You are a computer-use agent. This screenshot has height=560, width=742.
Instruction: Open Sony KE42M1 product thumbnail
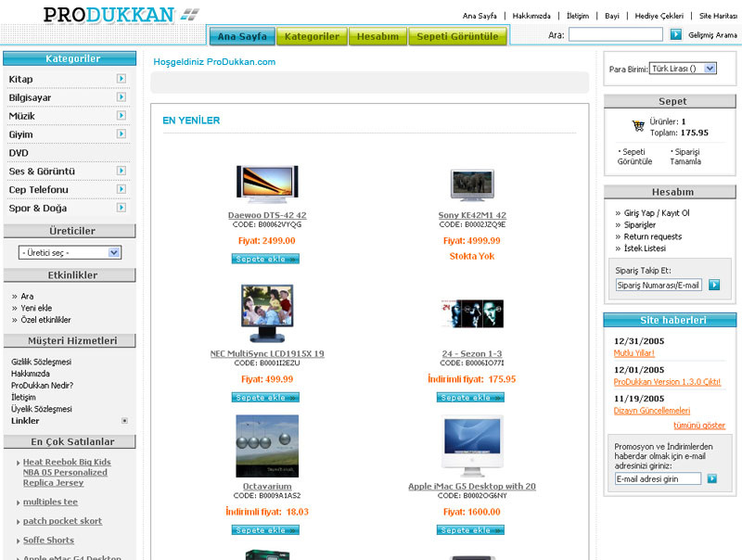pos(472,185)
